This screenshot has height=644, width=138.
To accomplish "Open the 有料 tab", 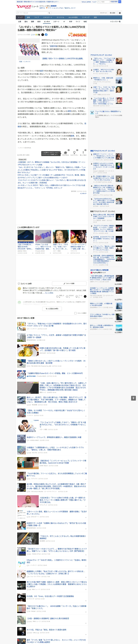I will click(95, 17).
